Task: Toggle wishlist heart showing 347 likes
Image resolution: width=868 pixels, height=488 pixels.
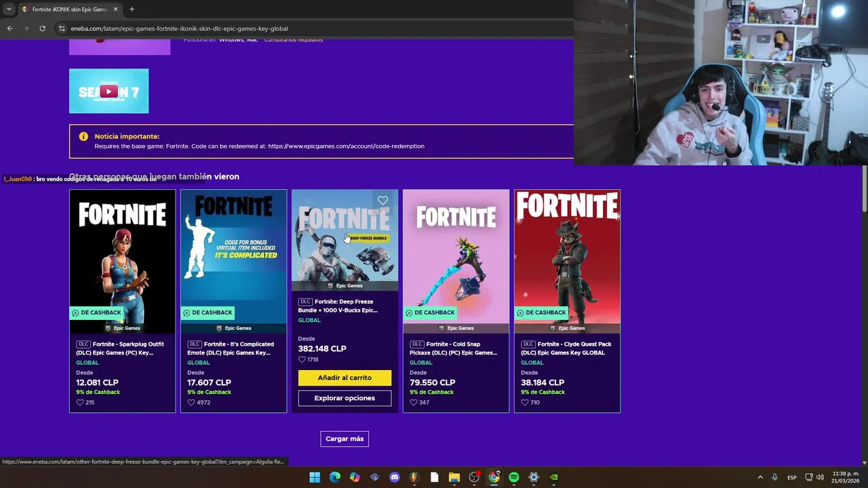Action: [414, 403]
